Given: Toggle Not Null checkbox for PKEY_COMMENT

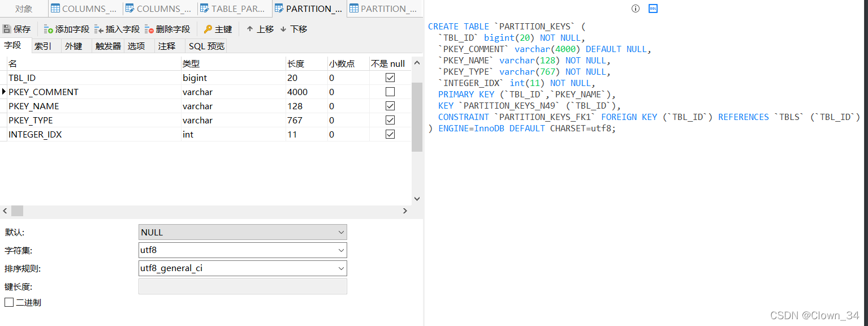Looking at the screenshot, I should (390, 92).
